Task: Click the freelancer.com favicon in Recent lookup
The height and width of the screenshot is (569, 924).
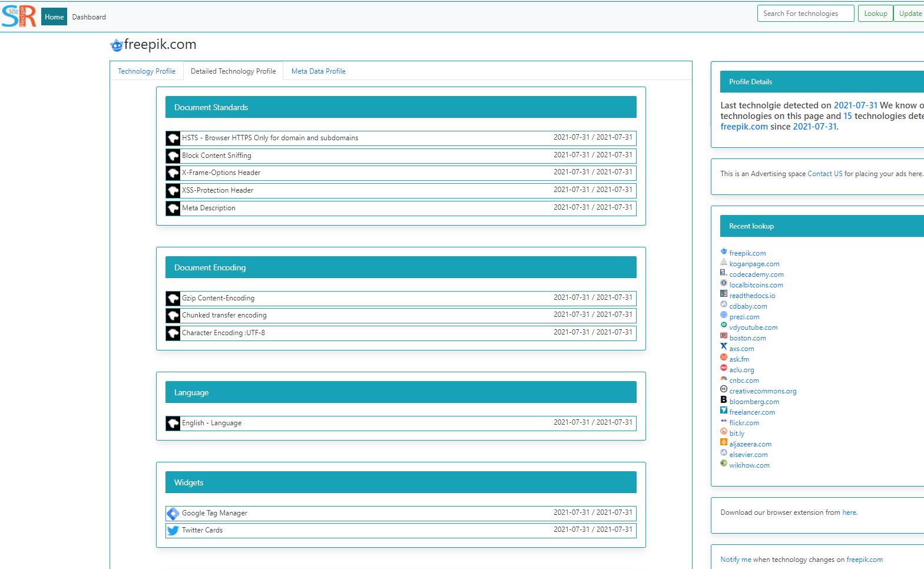Action: coord(724,411)
